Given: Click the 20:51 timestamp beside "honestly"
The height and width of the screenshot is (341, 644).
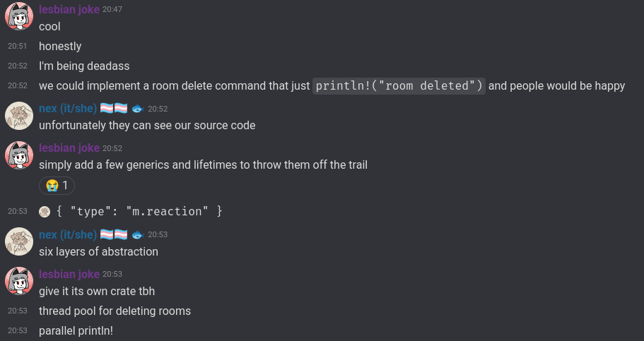Looking at the screenshot, I should click(18, 46).
